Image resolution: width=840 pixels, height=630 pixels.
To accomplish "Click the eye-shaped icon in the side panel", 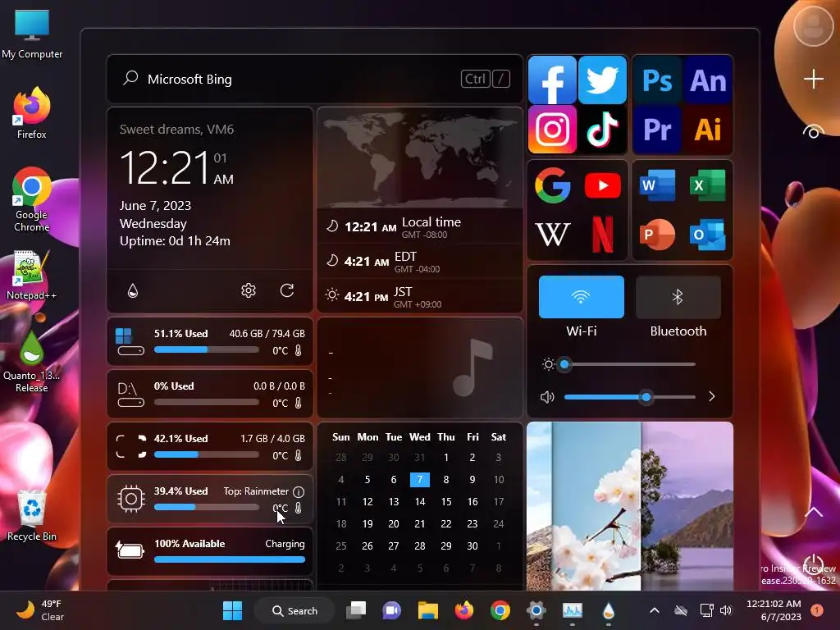I will [813, 131].
